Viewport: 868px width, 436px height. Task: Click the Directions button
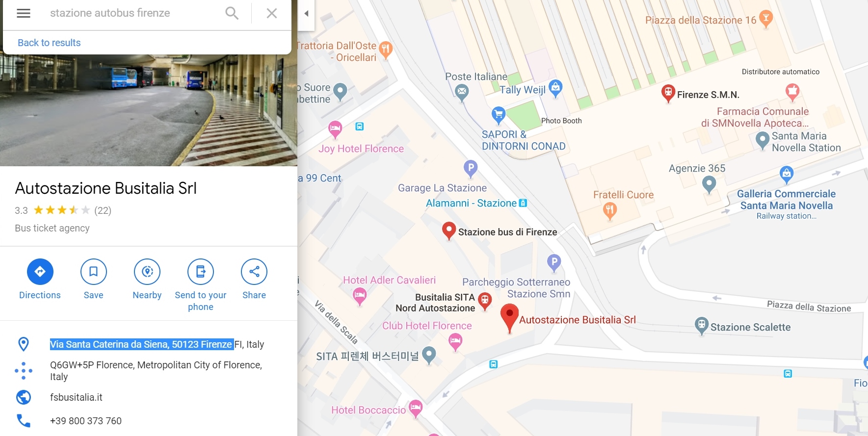click(40, 272)
